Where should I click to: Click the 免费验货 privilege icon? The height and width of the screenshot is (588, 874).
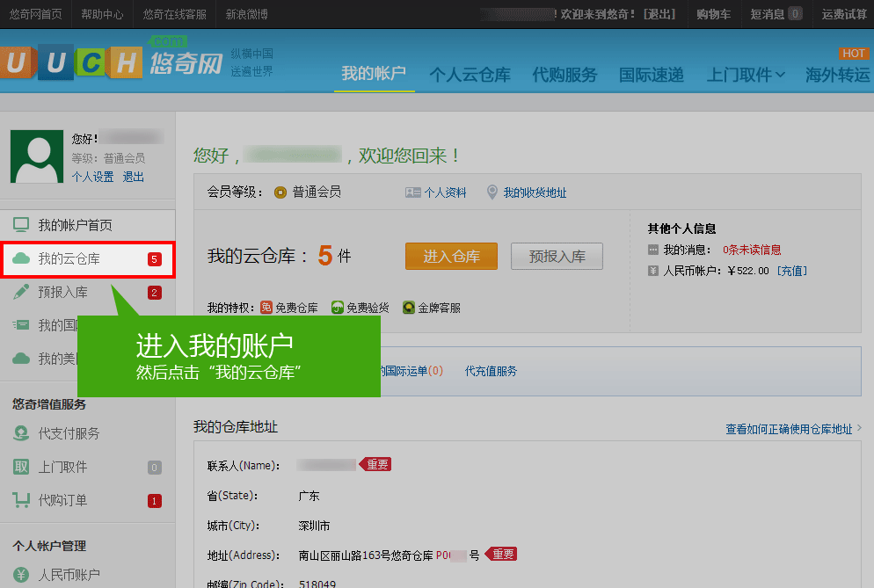pos(338,307)
